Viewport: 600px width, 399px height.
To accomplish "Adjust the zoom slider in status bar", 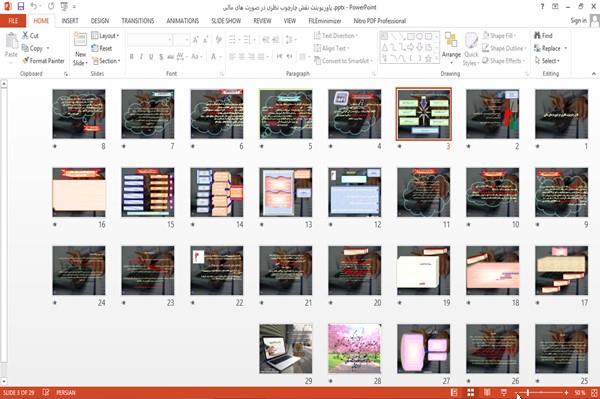I will coord(528,392).
